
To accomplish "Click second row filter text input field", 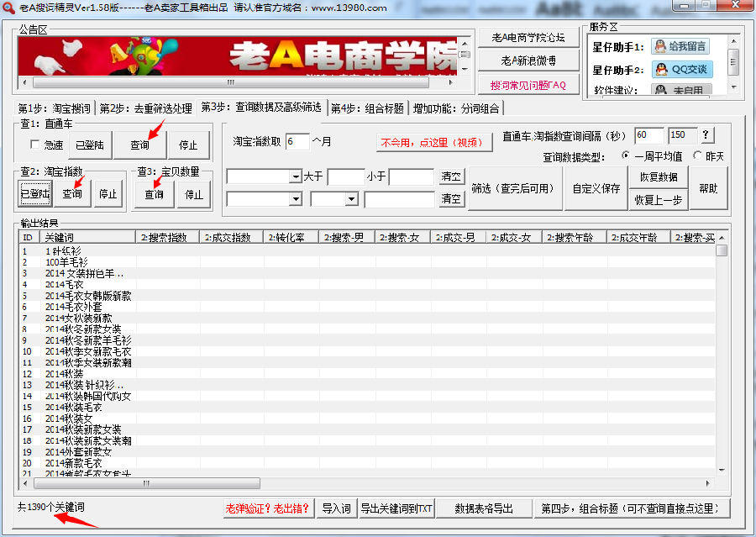I will (400, 199).
